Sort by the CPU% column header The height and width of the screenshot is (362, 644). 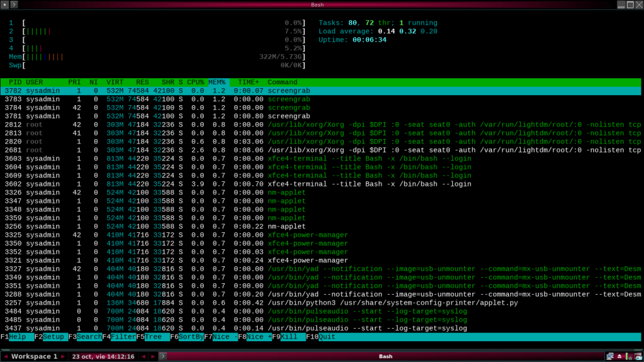196,82
